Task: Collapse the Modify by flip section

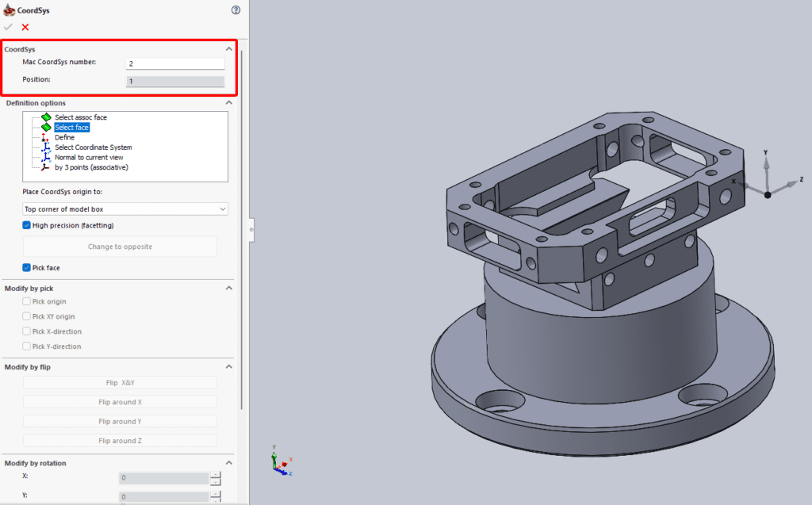Action: (228, 366)
